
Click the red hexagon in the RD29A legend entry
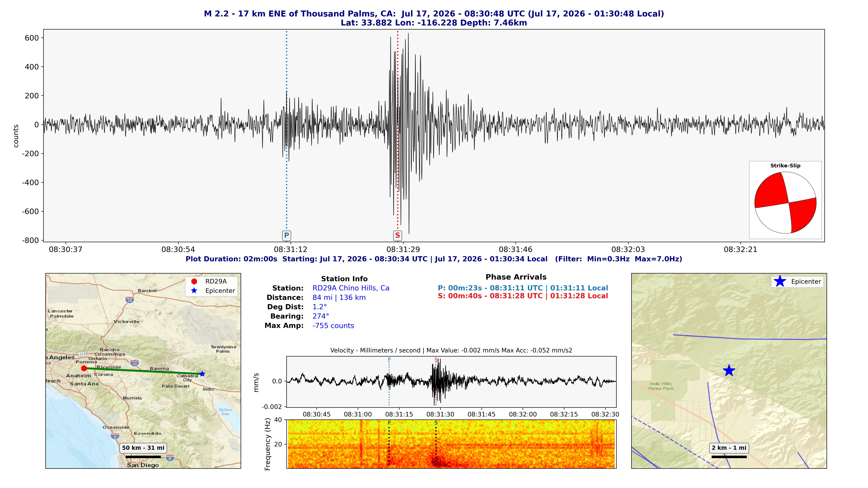point(194,282)
